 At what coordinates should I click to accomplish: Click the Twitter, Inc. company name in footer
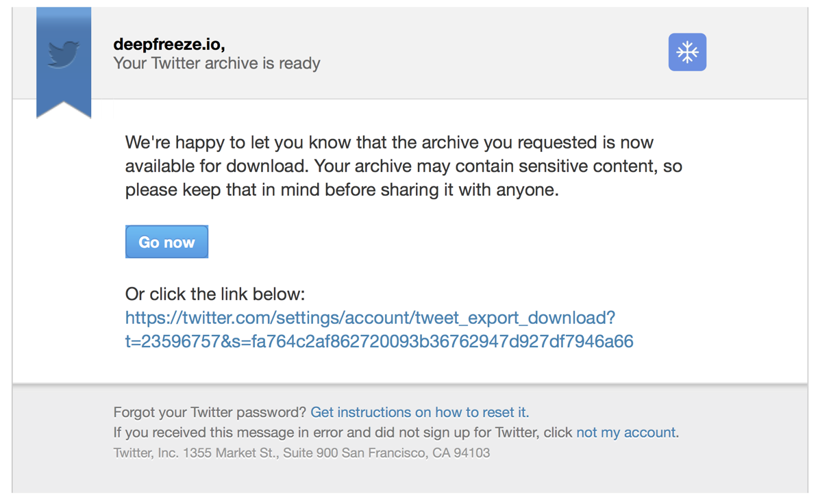click(x=146, y=453)
